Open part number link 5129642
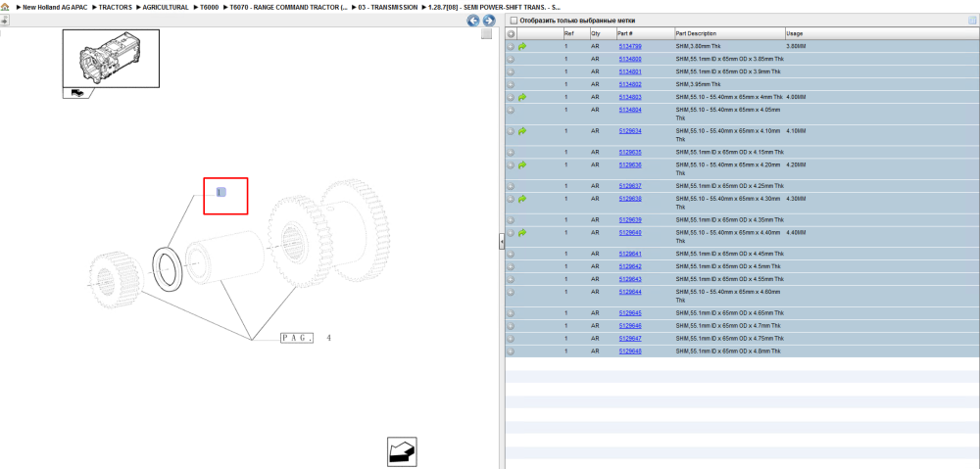The width and height of the screenshot is (980, 469). coord(630,266)
